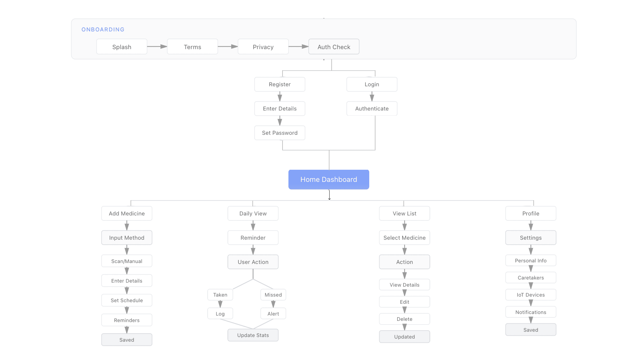
Task: Click the Home Dashboard node
Action: click(329, 179)
